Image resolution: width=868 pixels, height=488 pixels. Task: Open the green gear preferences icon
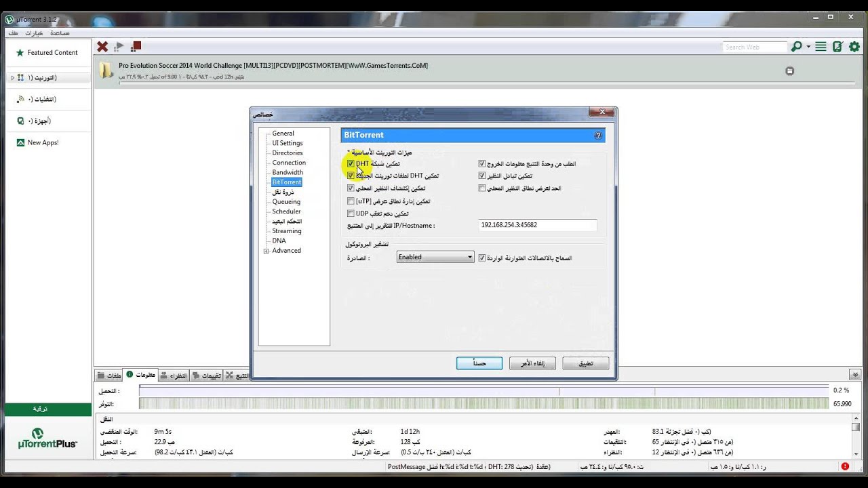[854, 47]
